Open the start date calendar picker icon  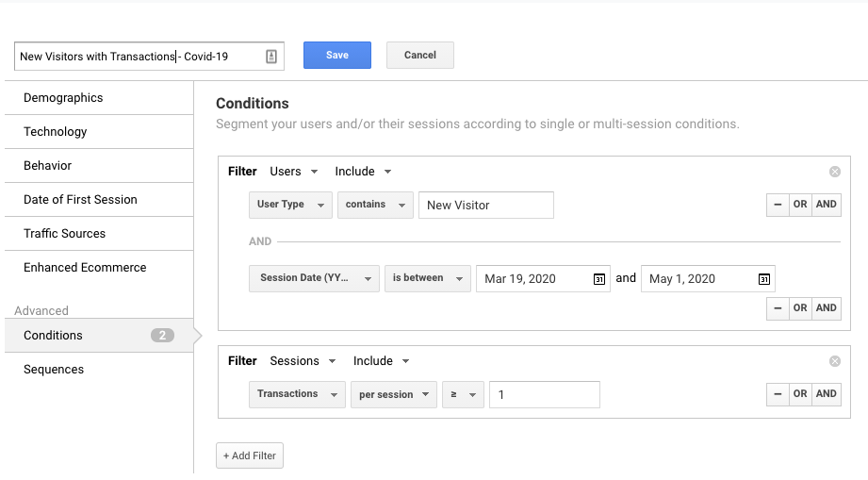tap(599, 279)
